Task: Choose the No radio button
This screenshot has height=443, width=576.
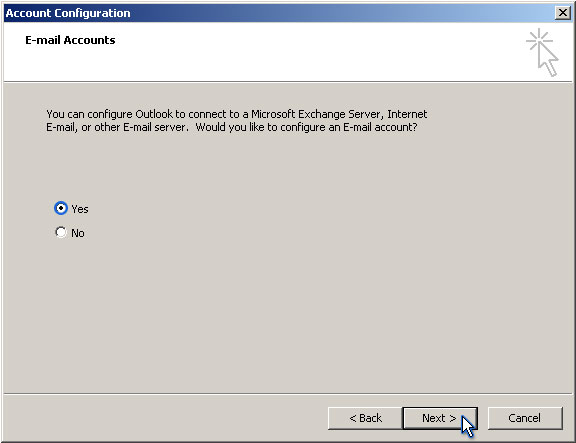Action: (61, 232)
